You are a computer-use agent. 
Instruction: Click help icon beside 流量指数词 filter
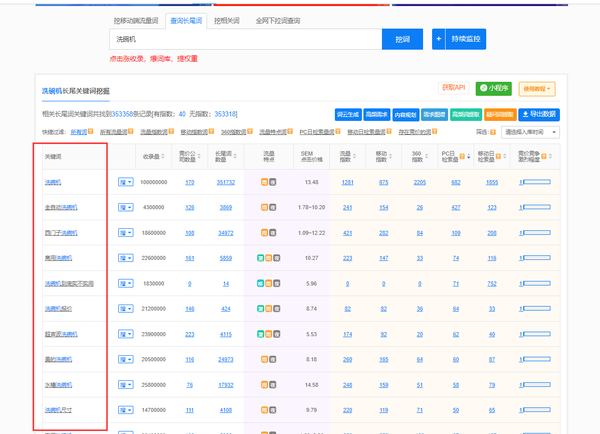[x=171, y=131]
